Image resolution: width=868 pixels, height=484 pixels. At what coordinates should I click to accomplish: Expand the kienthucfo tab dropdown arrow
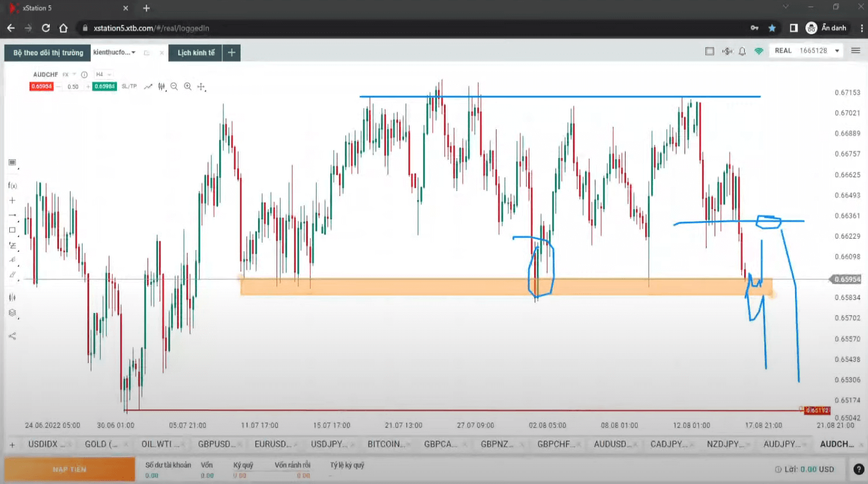134,53
